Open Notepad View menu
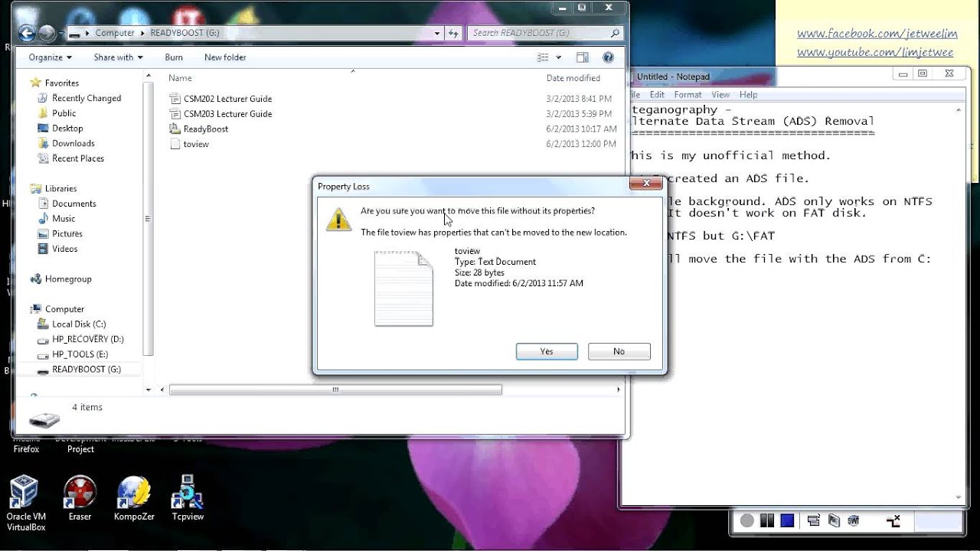The width and height of the screenshot is (980, 551). [x=720, y=95]
